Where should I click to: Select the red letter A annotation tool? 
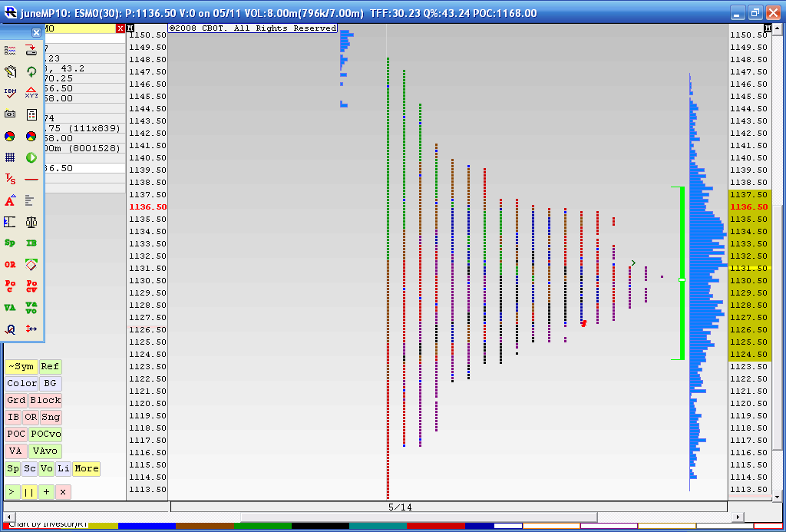pos(10,200)
